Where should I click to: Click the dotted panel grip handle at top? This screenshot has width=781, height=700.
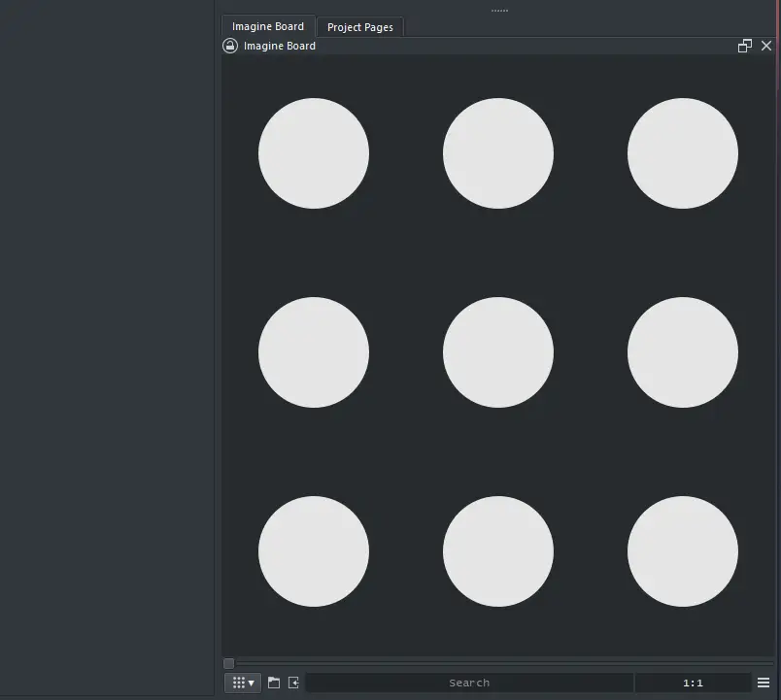(499, 11)
